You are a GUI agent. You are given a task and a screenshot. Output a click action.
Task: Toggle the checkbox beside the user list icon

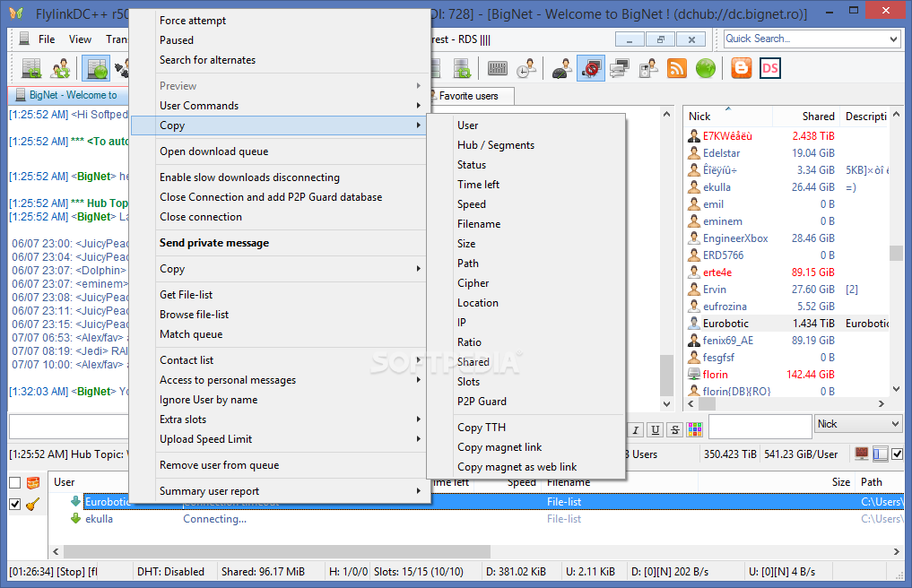(x=898, y=454)
